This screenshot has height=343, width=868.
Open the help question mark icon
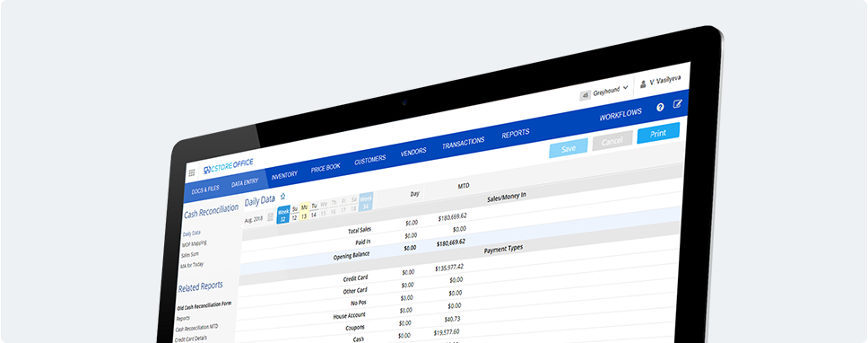tap(660, 108)
